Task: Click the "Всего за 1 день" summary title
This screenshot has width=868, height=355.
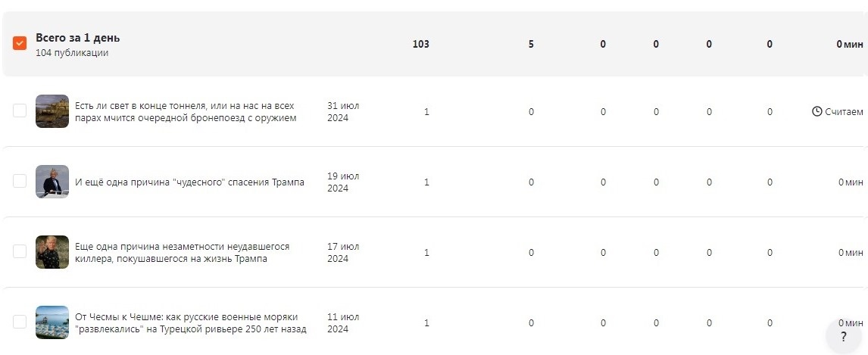Action: click(x=77, y=38)
